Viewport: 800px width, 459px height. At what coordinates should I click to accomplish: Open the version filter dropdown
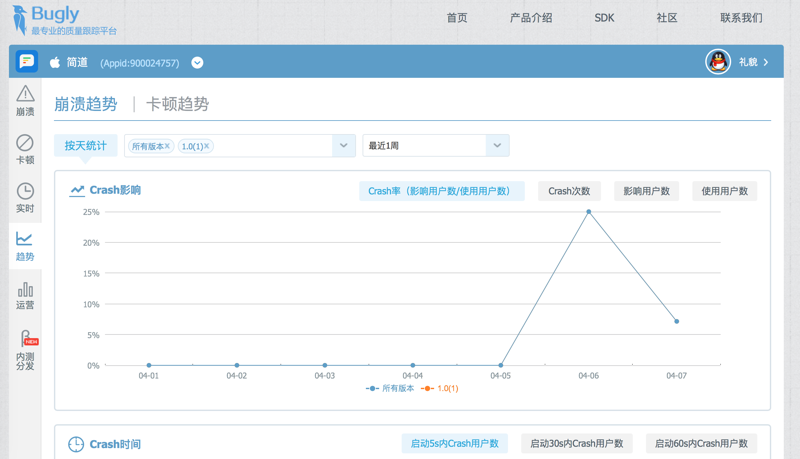(x=344, y=146)
